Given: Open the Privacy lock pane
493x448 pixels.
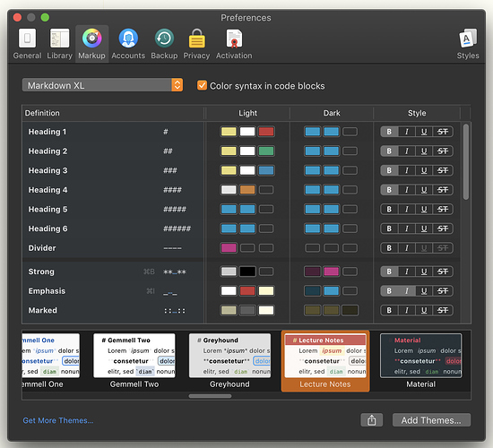Looking at the screenshot, I should 196,44.
